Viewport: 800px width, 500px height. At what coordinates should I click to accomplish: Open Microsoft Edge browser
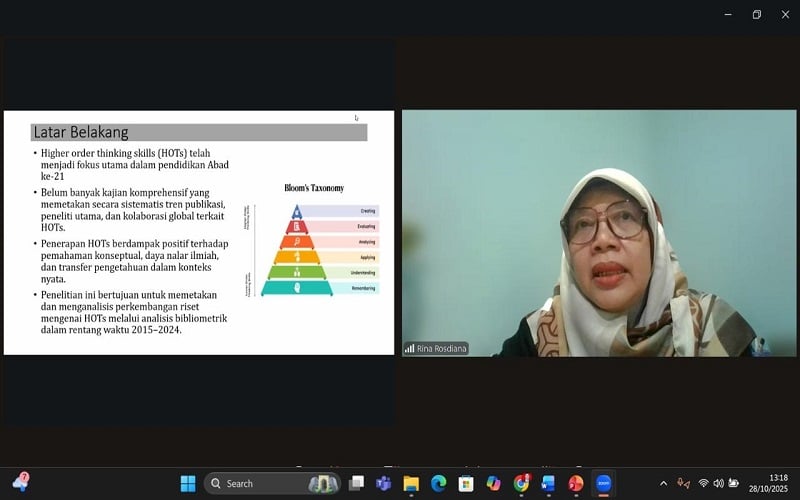pyautogui.click(x=438, y=484)
